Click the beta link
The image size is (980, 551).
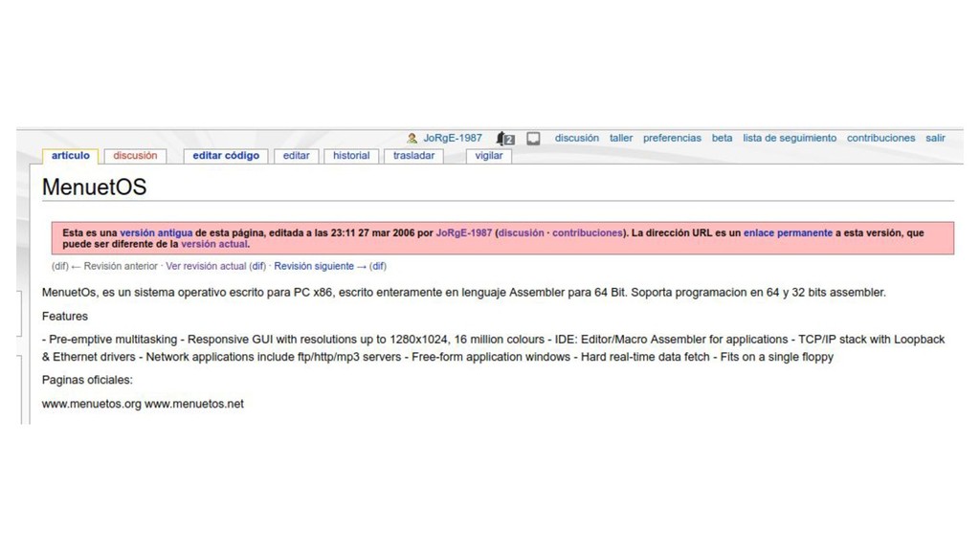pyautogui.click(x=722, y=138)
